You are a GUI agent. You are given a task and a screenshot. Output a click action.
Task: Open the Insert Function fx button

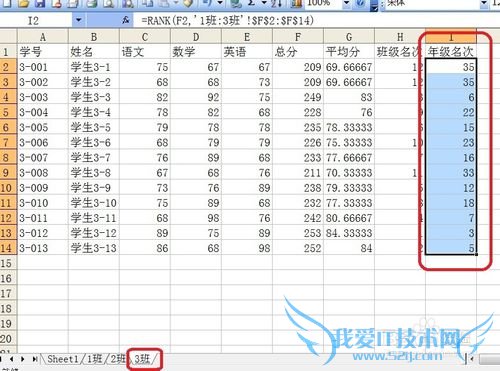point(125,20)
